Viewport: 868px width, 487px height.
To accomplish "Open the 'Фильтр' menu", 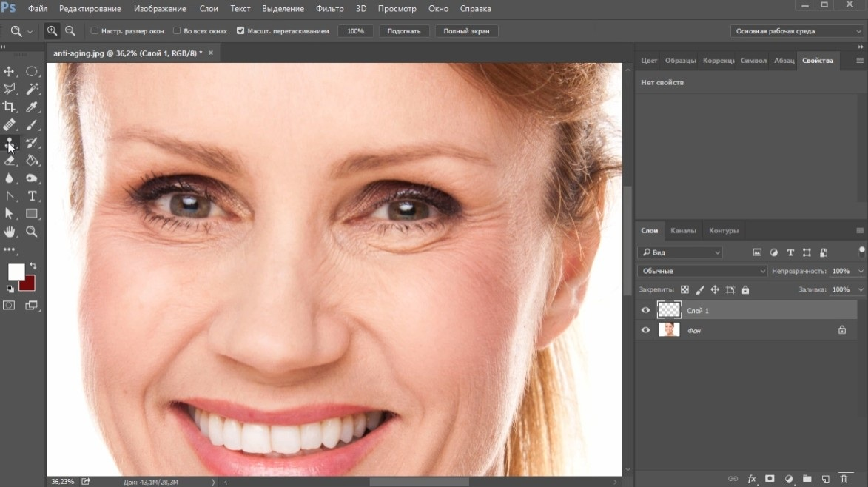I will (329, 9).
